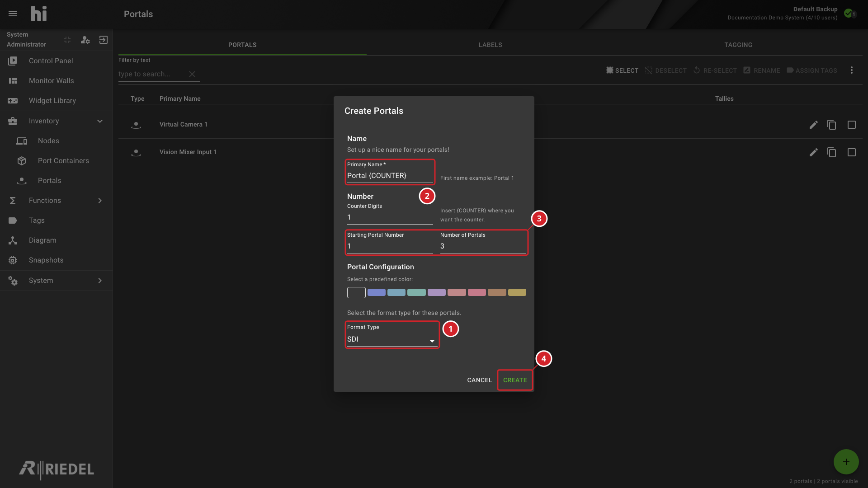Open the hamburger navigation menu
The height and width of the screenshot is (488, 868).
click(13, 14)
